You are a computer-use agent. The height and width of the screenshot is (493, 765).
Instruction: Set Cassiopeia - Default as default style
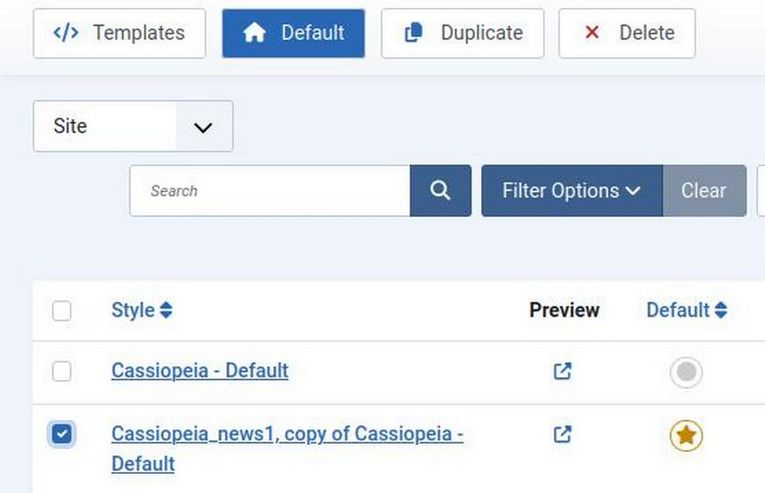click(x=686, y=372)
